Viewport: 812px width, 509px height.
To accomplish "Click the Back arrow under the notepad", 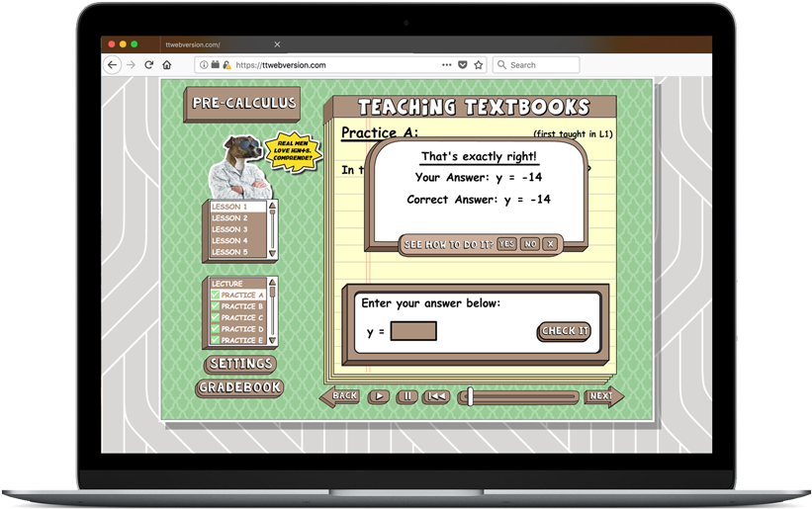I will [339, 396].
